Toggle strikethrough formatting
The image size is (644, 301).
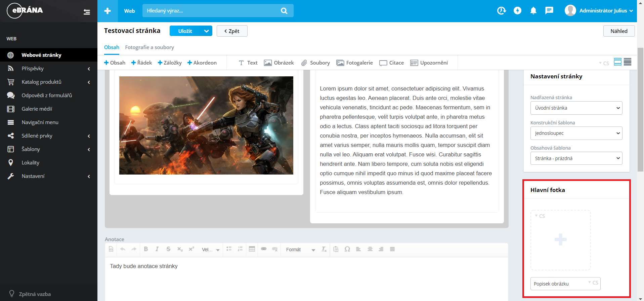(x=168, y=249)
